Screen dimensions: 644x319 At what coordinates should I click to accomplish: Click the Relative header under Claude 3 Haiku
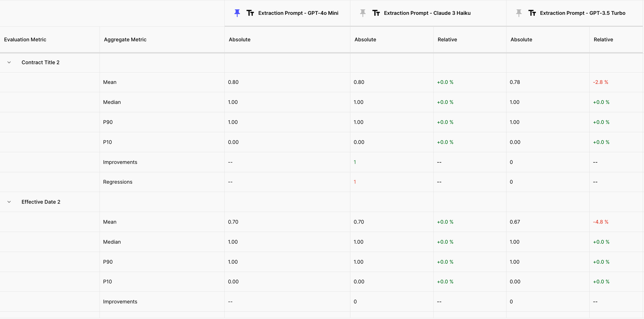click(447, 40)
